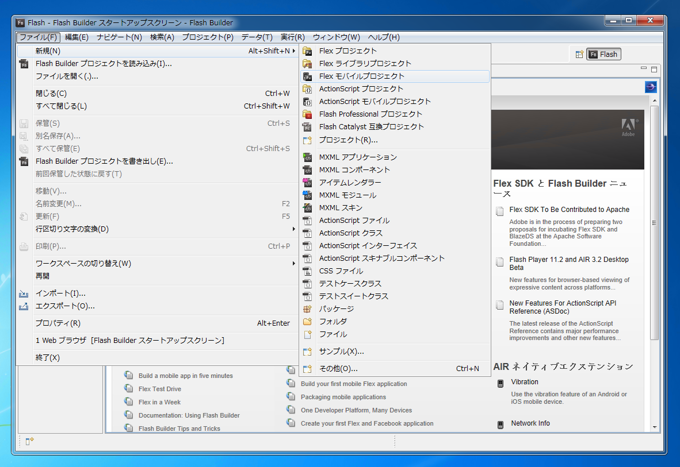
Task: Click the CSS ファイル icon
Action: click(307, 271)
